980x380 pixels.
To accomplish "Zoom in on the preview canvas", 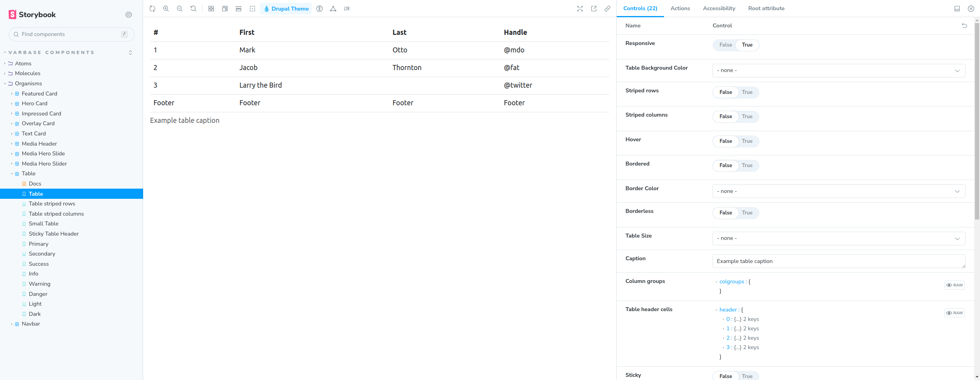I will [x=166, y=9].
